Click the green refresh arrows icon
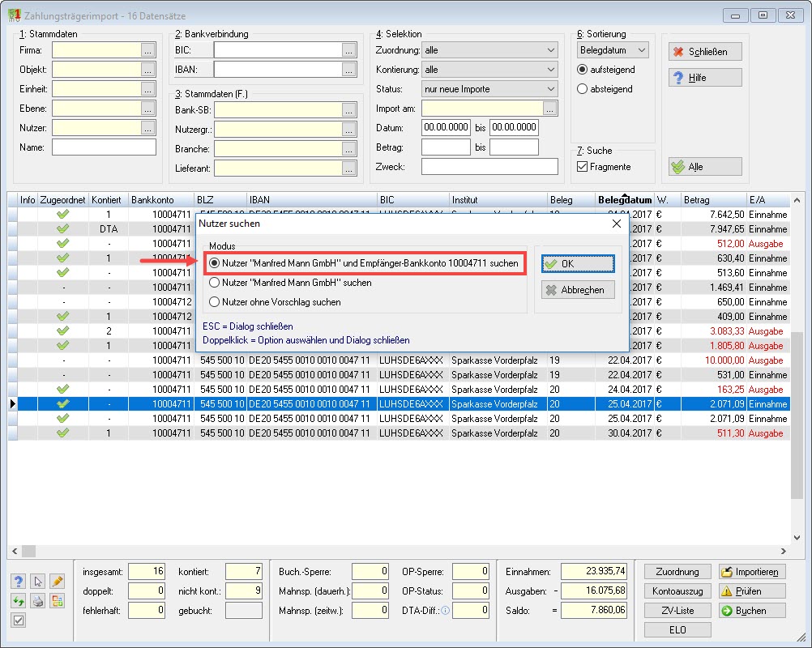Image resolution: width=812 pixels, height=648 pixels. coord(19,601)
